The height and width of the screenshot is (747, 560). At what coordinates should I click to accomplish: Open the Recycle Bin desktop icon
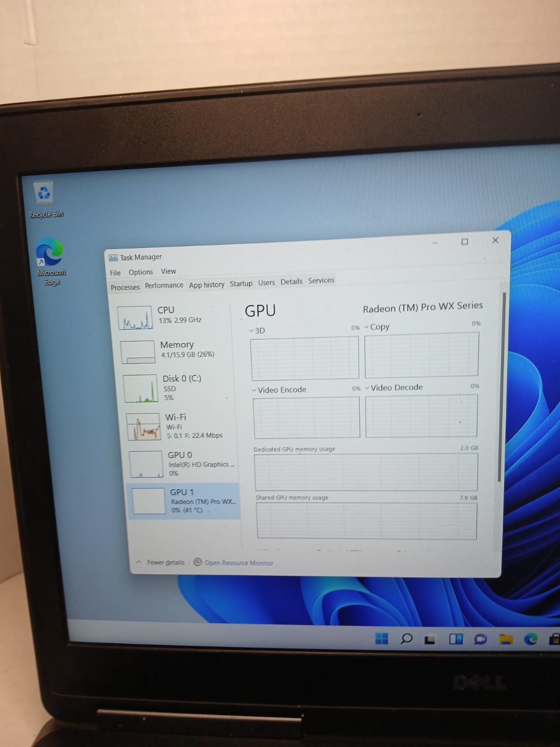[x=45, y=200]
